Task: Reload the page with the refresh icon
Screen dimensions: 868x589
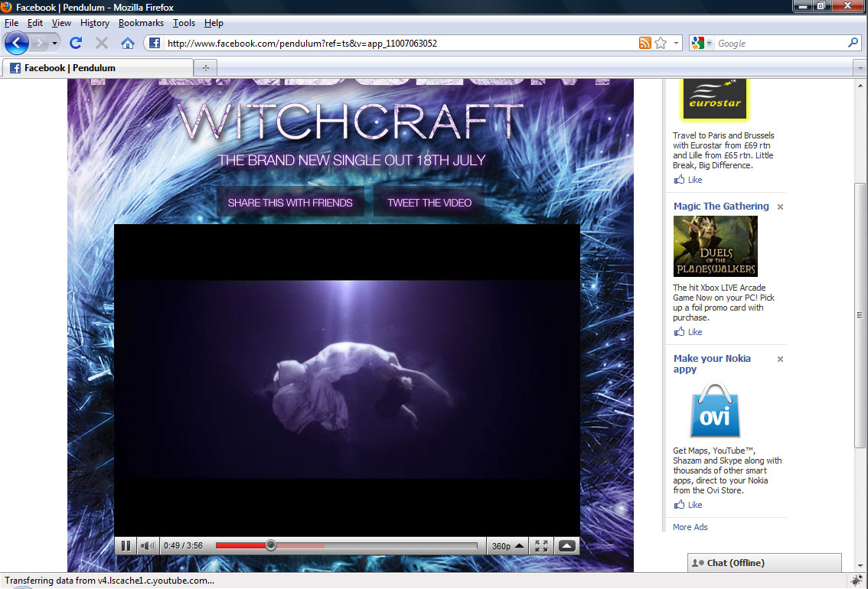Action: [x=76, y=43]
